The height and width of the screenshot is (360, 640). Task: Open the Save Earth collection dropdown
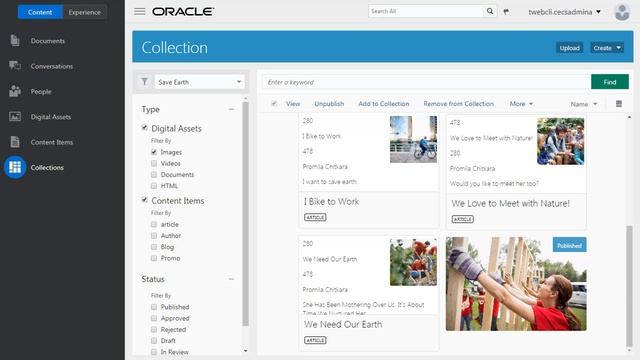[x=199, y=82]
